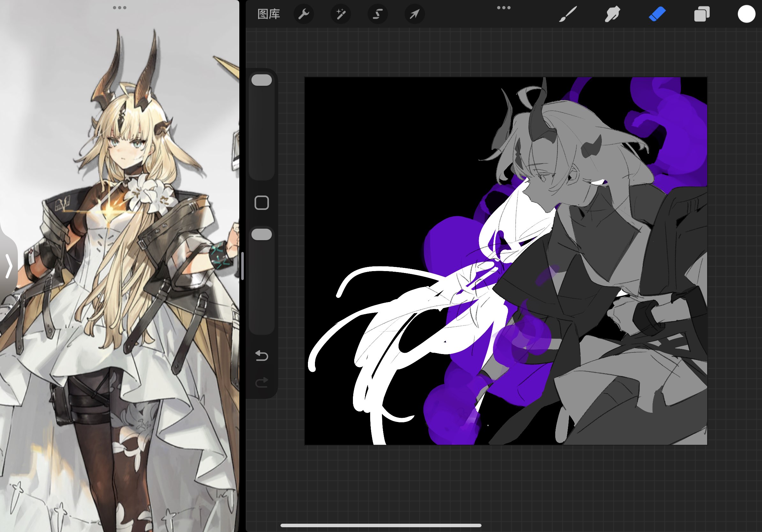Click the brush opacity slider handle
The image size is (762, 532).
(x=262, y=234)
